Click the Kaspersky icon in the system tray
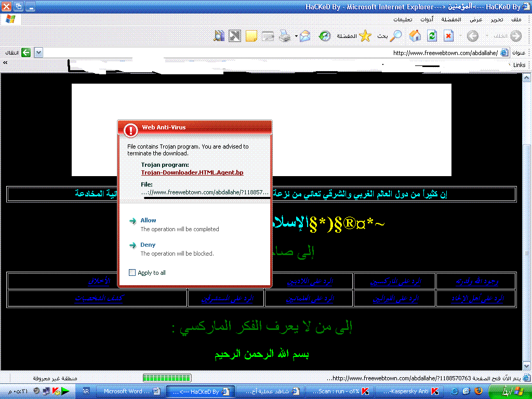This screenshot has height=399, width=532. pos(56,391)
